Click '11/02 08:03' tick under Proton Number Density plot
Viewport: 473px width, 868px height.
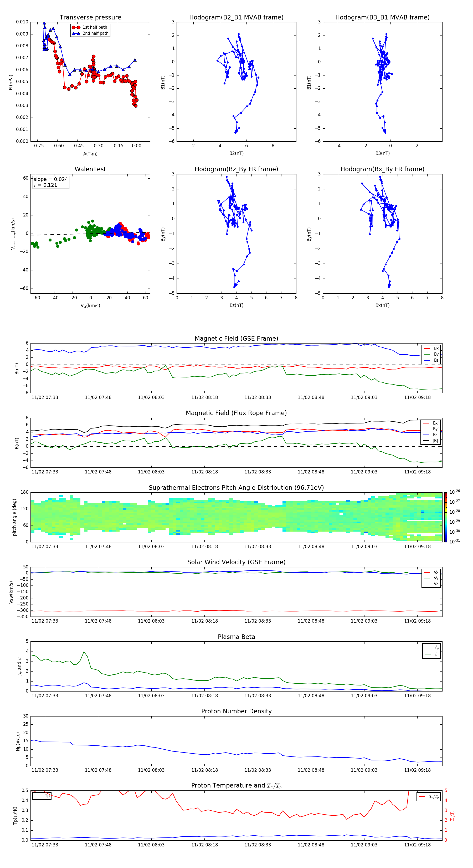[x=151, y=770]
